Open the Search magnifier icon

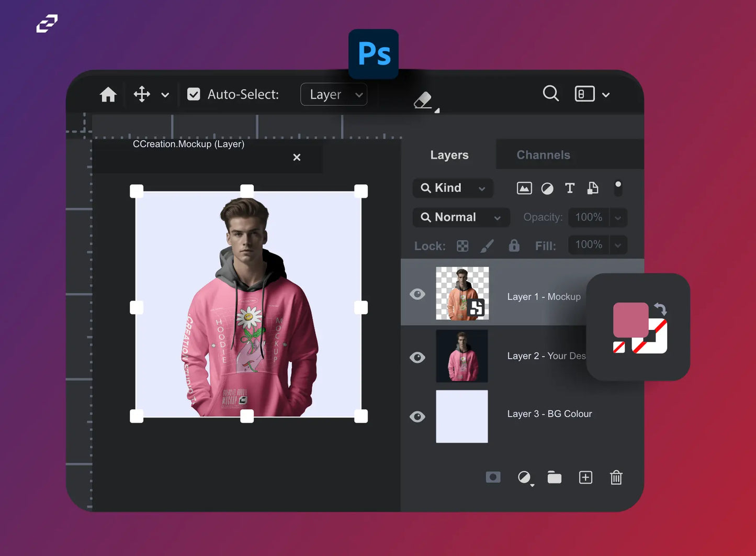pos(550,94)
